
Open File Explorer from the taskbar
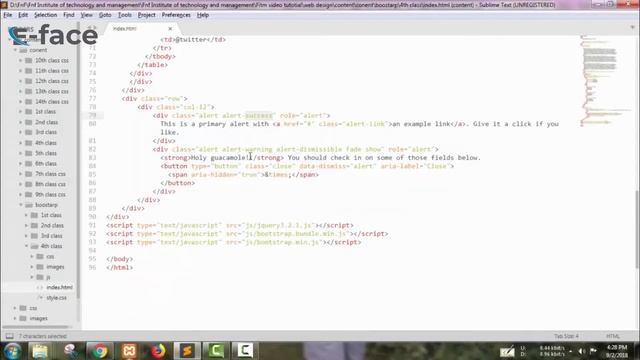(x=40, y=351)
